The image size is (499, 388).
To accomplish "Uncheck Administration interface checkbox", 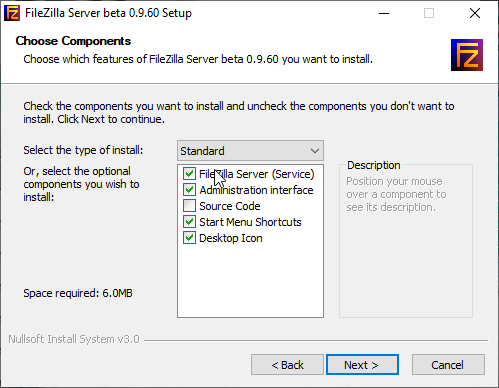I will pyautogui.click(x=189, y=190).
